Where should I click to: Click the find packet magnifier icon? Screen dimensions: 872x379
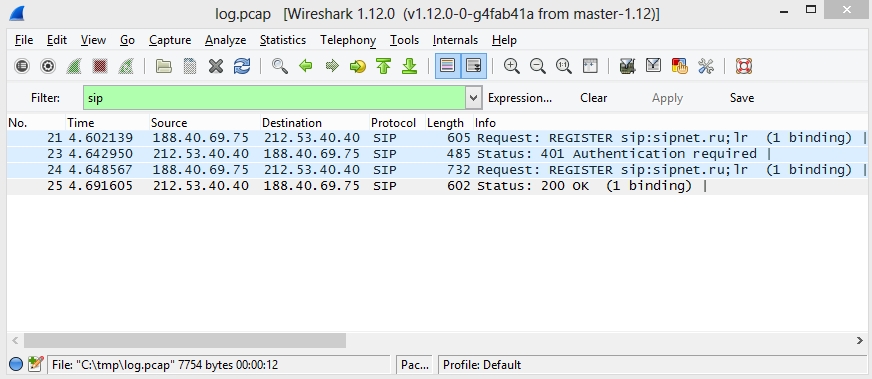click(x=280, y=66)
